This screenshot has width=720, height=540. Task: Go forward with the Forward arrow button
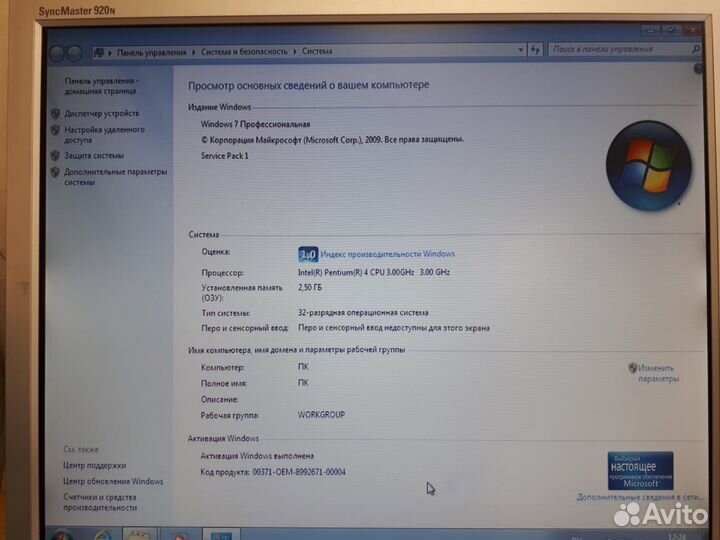[x=74, y=54]
